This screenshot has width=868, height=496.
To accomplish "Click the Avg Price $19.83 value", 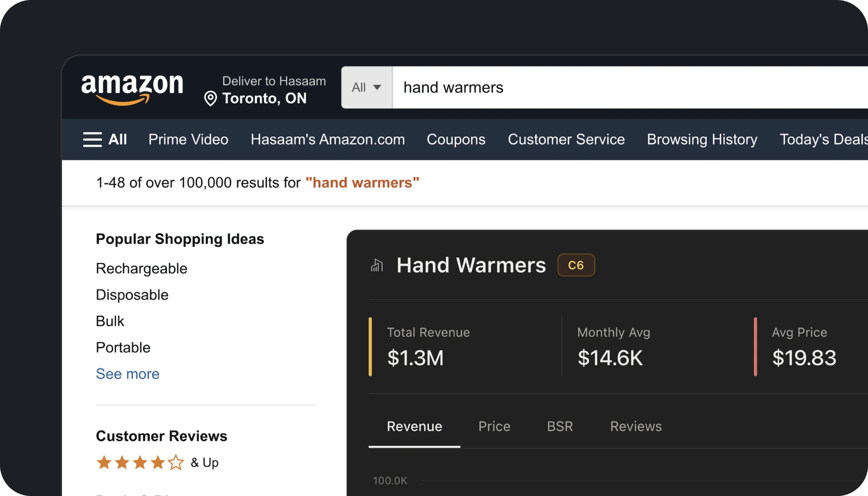I will pyautogui.click(x=804, y=358).
